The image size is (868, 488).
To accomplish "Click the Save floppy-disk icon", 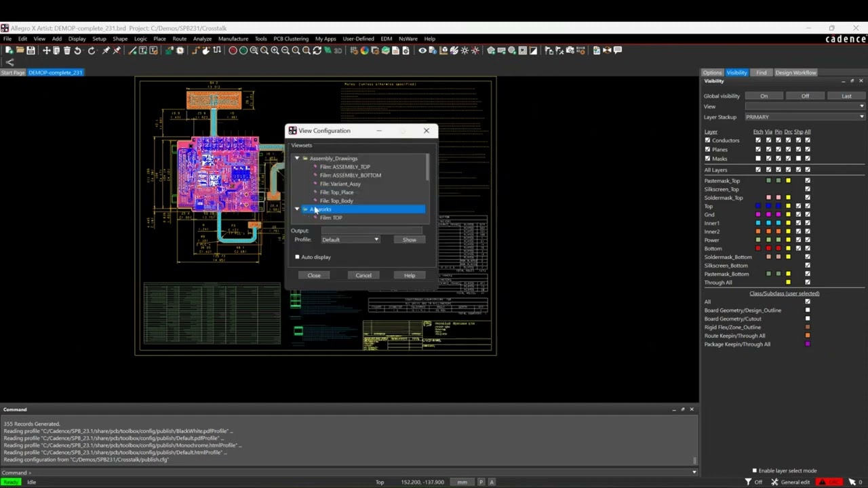I will tap(31, 50).
